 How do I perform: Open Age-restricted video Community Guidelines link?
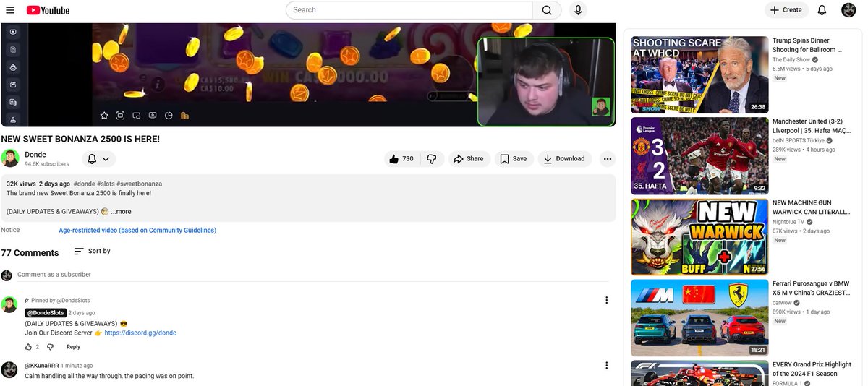[137, 231]
